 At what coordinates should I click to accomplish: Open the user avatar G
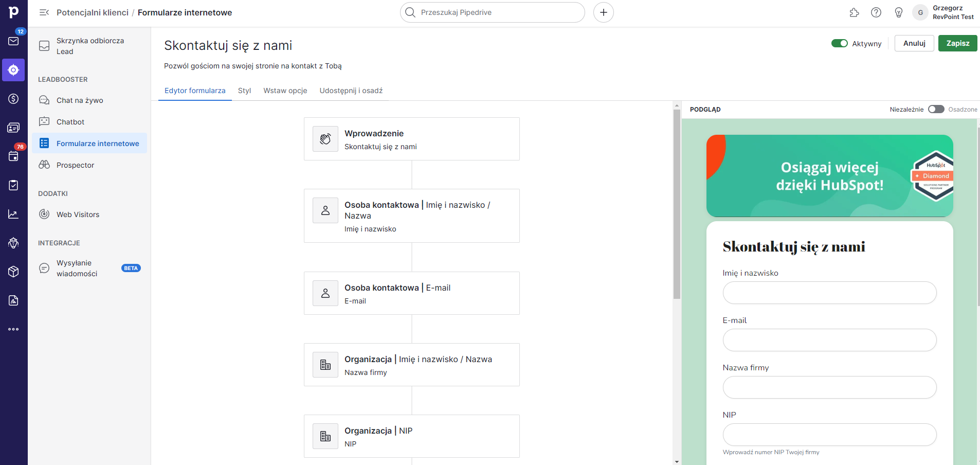920,12
